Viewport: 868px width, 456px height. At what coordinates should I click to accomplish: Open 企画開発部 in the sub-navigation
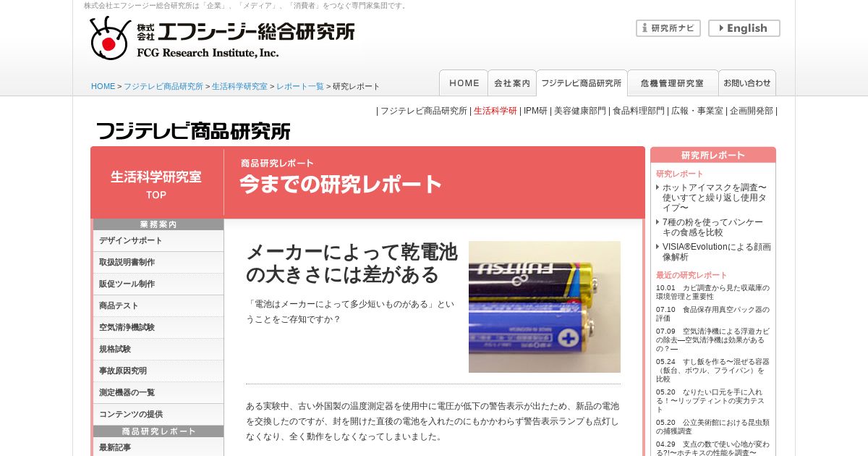tap(752, 111)
